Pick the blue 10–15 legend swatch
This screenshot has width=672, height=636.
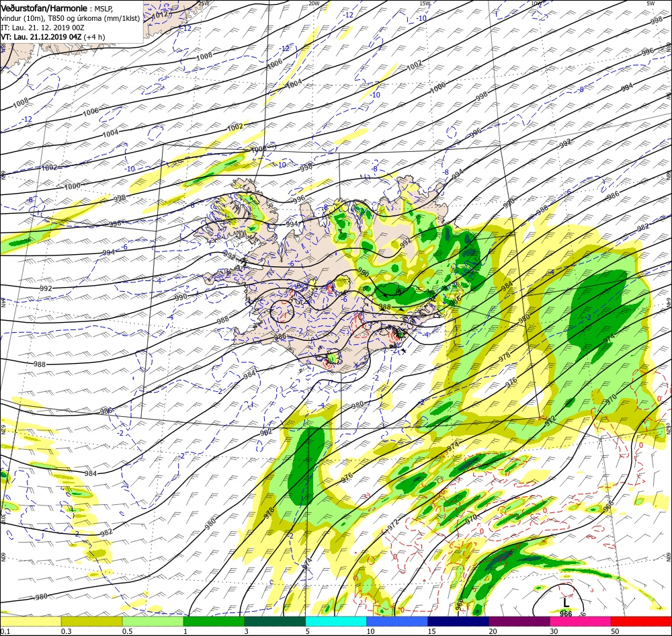[397, 621]
